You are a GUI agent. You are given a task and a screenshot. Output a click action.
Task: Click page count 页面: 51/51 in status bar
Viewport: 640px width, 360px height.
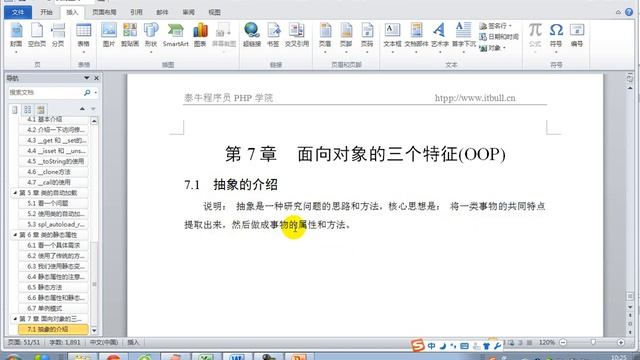point(24,342)
